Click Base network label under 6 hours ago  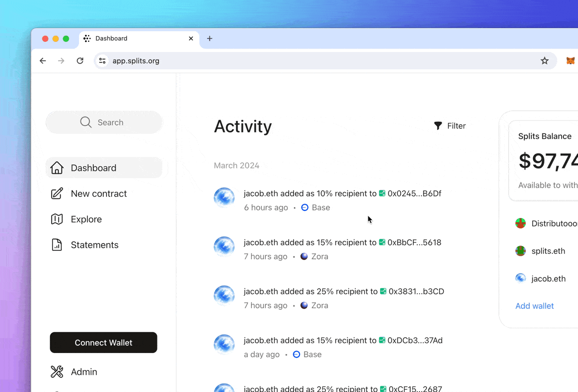(x=321, y=208)
